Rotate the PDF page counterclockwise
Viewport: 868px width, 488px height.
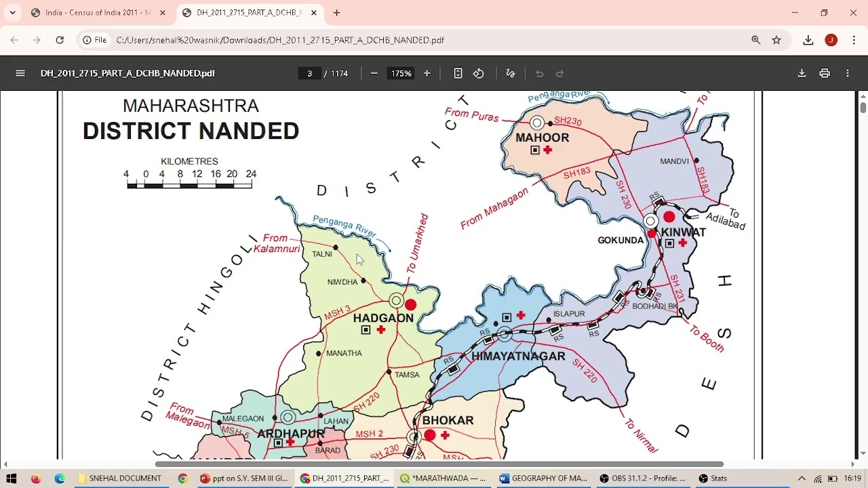pos(479,73)
